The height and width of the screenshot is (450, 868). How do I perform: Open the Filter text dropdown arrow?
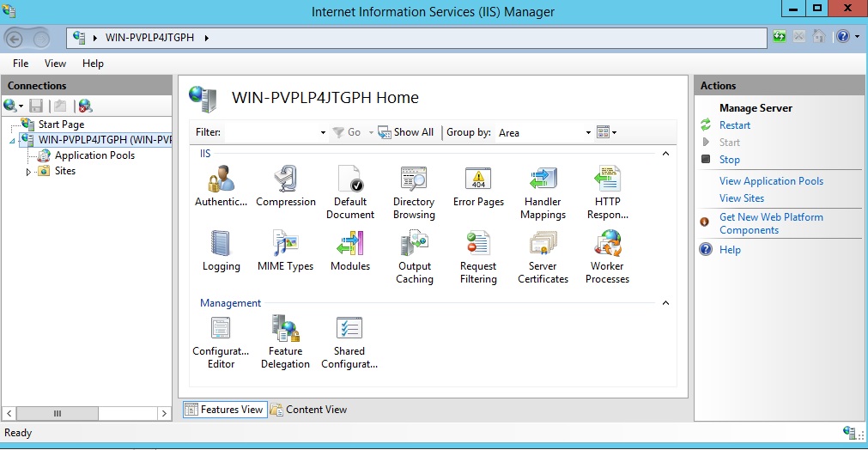pos(323,133)
